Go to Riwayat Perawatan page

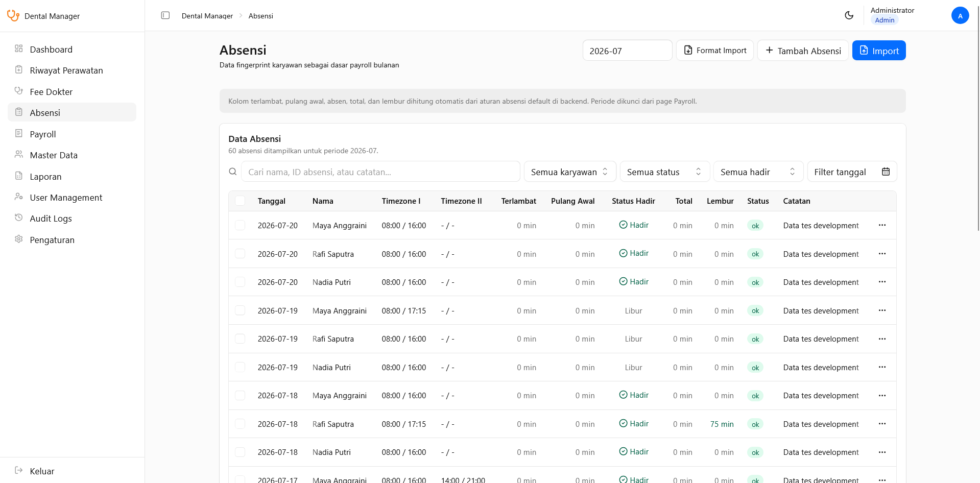pos(72,70)
